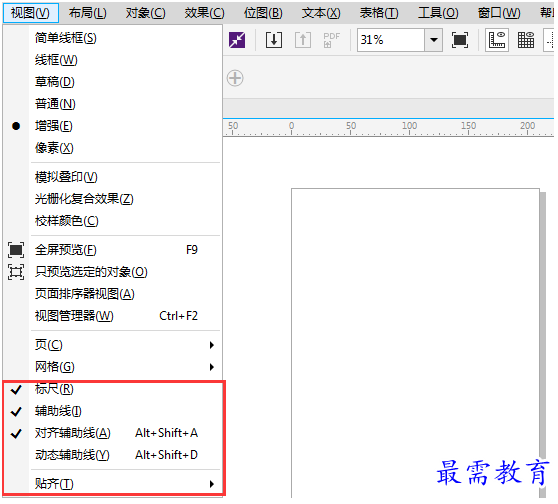
Task: Select 草稿(D) view mode
Action: click(112, 82)
